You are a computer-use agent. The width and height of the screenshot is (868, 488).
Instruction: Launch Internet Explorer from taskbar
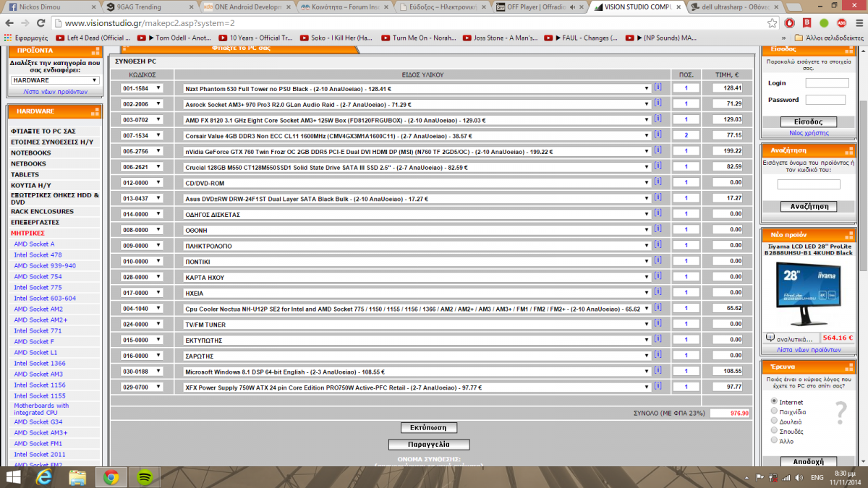[x=45, y=477]
